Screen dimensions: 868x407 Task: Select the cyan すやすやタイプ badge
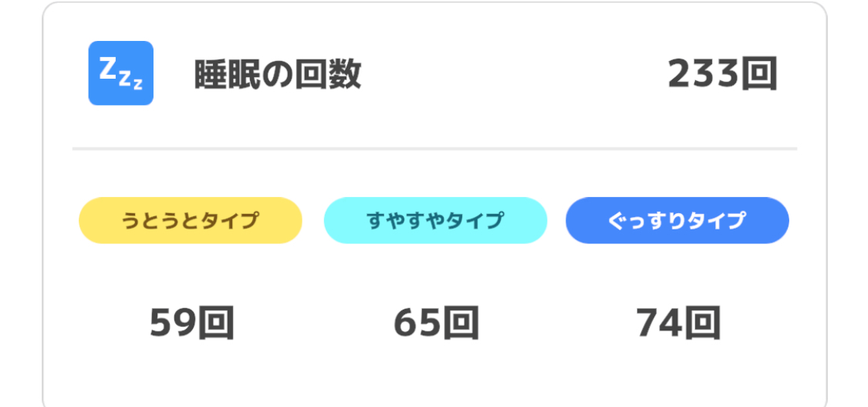point(435,220)
